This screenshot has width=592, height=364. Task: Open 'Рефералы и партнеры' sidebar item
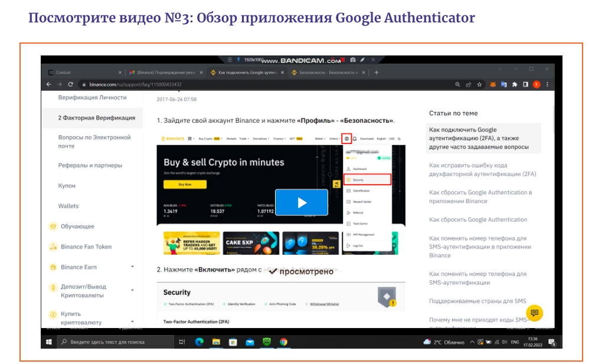90,165
